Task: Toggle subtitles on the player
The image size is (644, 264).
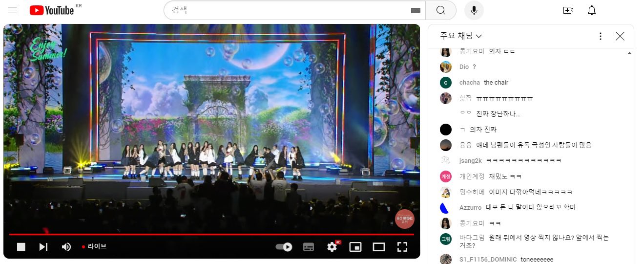Action: 309,247
